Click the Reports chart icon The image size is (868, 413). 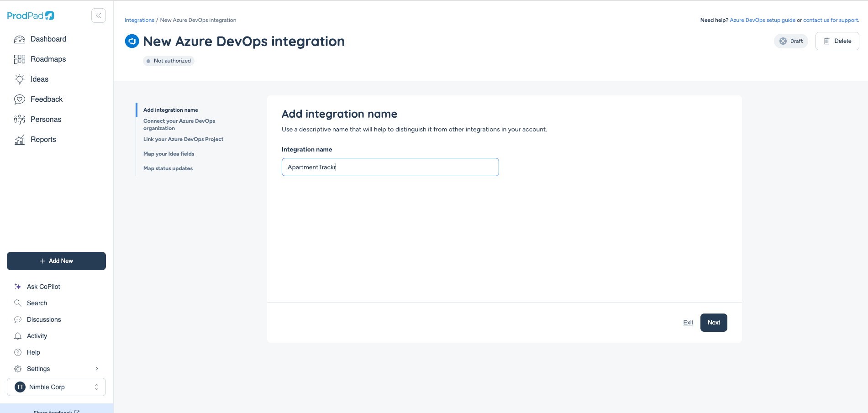point(20,140)
